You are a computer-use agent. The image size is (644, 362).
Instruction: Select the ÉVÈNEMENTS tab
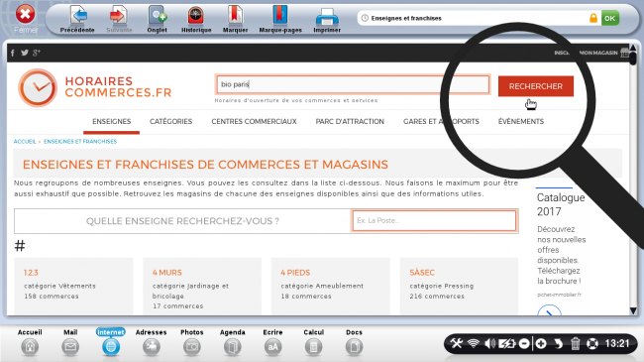pos(521,121)
